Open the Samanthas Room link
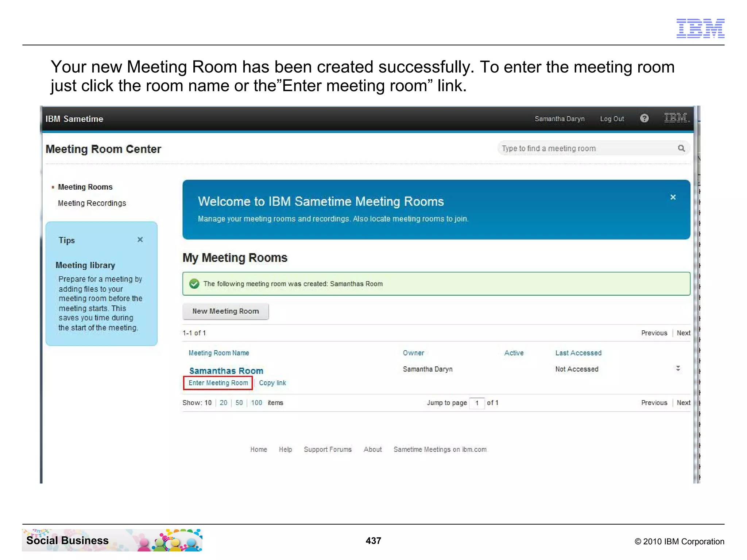The height and width of the screenshot is (560, 747). click(226, 371)
